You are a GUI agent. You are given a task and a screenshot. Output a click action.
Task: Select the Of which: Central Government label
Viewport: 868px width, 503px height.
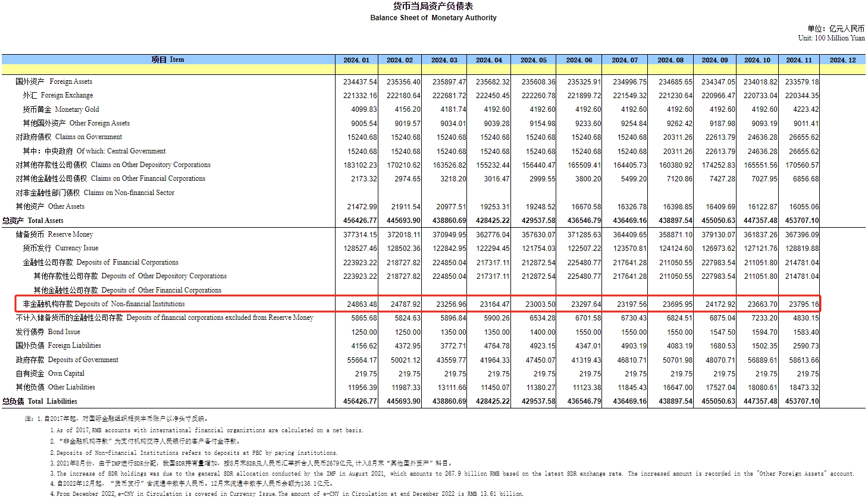[x=94, y=151]
